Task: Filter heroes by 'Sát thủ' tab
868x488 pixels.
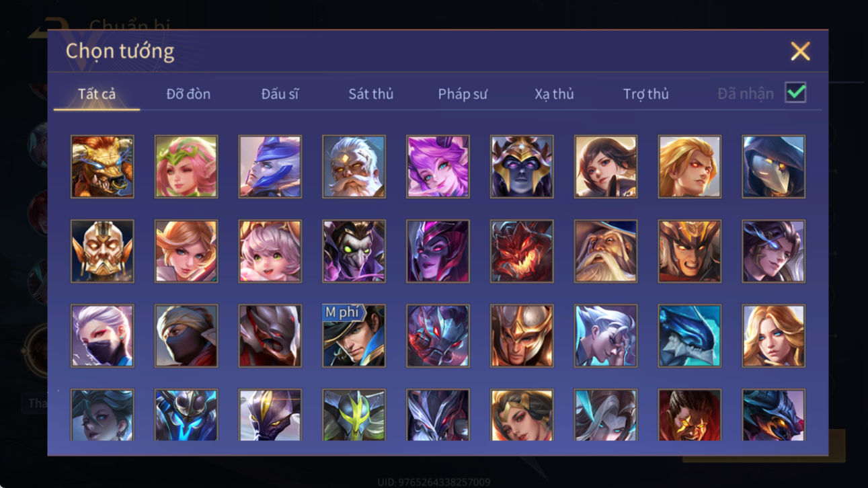Action: tap(370, 94)
